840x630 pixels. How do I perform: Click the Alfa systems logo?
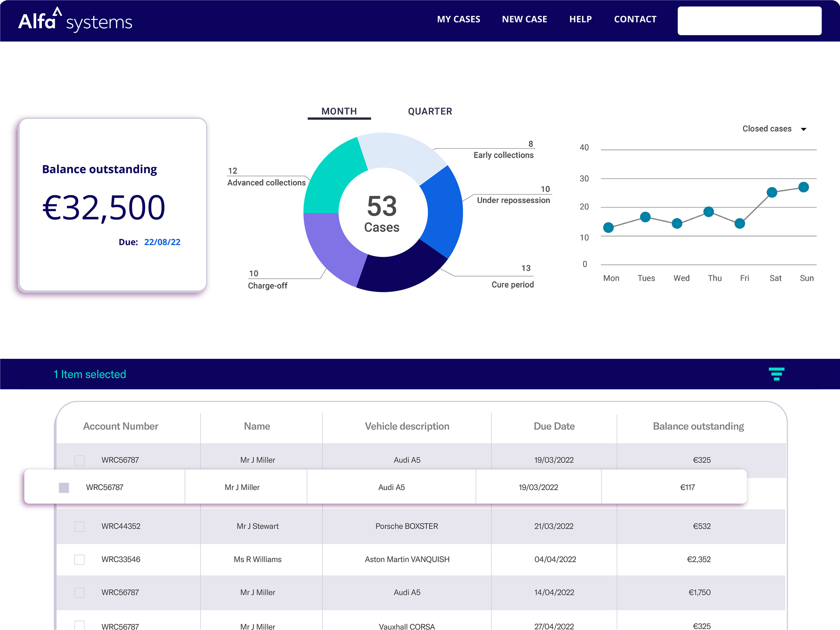[76, 21]
